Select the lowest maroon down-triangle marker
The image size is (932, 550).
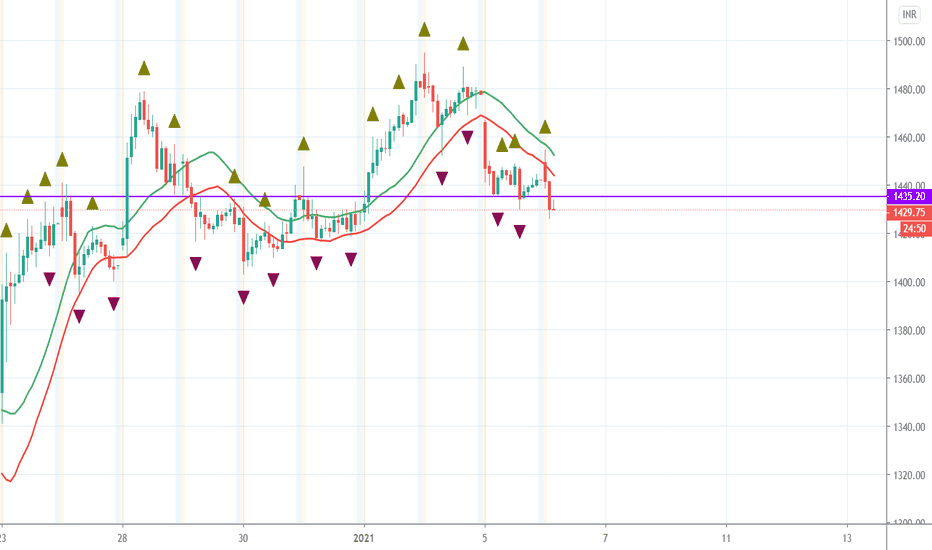[78, 316]
